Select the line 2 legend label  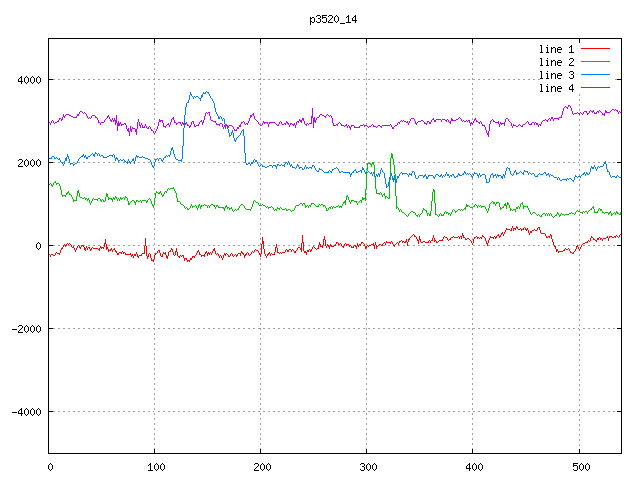(x=556, y=62)
